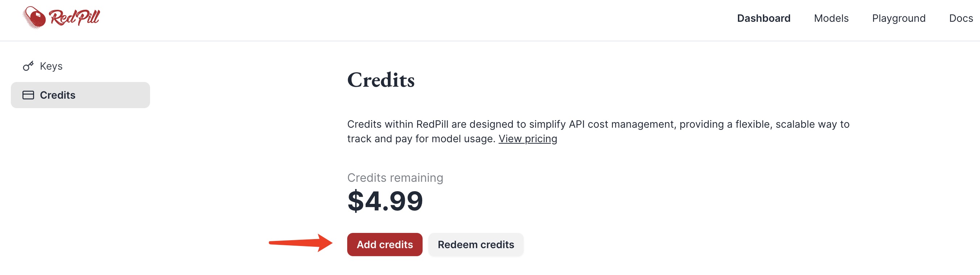Click the Credits remaining label
This screenshot has width=980, height=275.
(x=395, y=178)
